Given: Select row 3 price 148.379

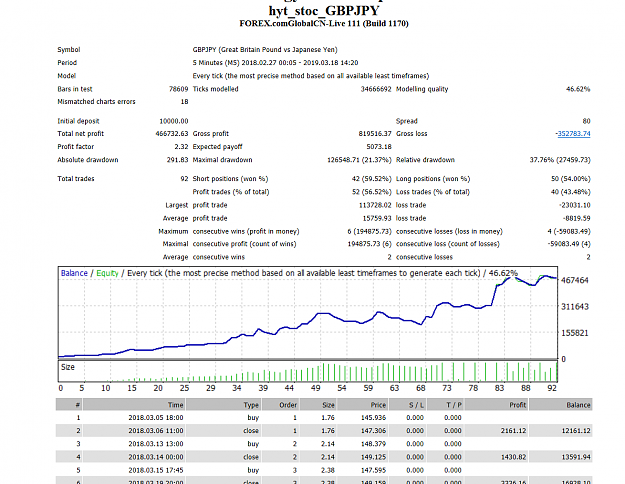Looking at the screenshot, I should pos(373,444).
